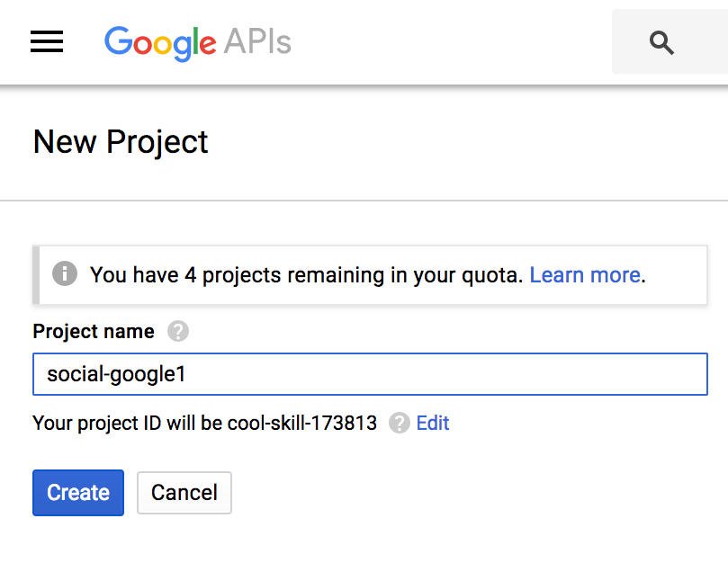The image size is (728, 563).
Task: Open the hamburger navigation menu
Action: click(47, 41)
